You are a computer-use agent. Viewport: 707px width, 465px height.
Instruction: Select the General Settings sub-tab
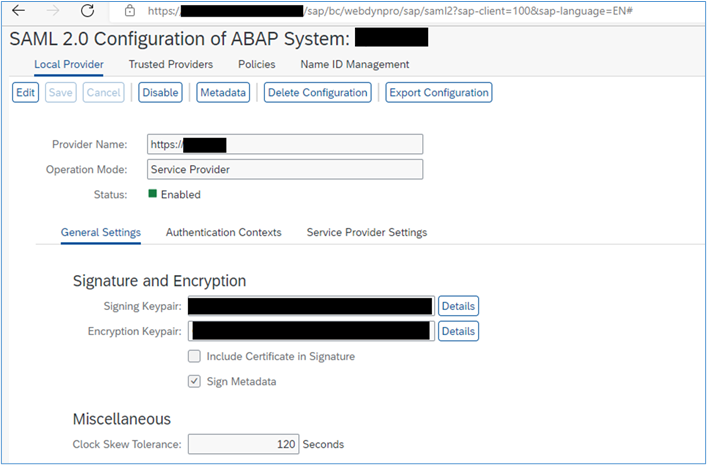click(101, 232)
